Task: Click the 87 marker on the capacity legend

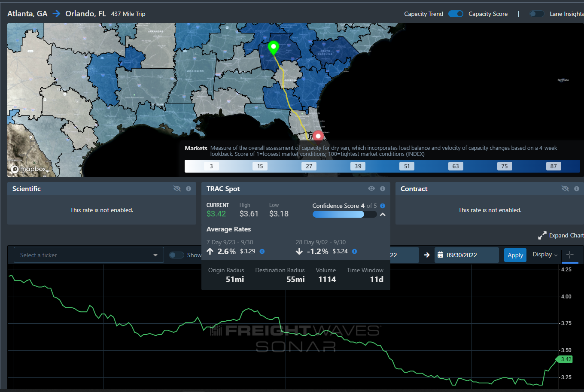Action: [554, 166]
